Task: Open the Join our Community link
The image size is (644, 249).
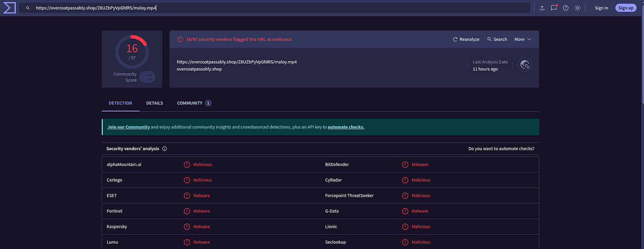Action: pos(129,127)
